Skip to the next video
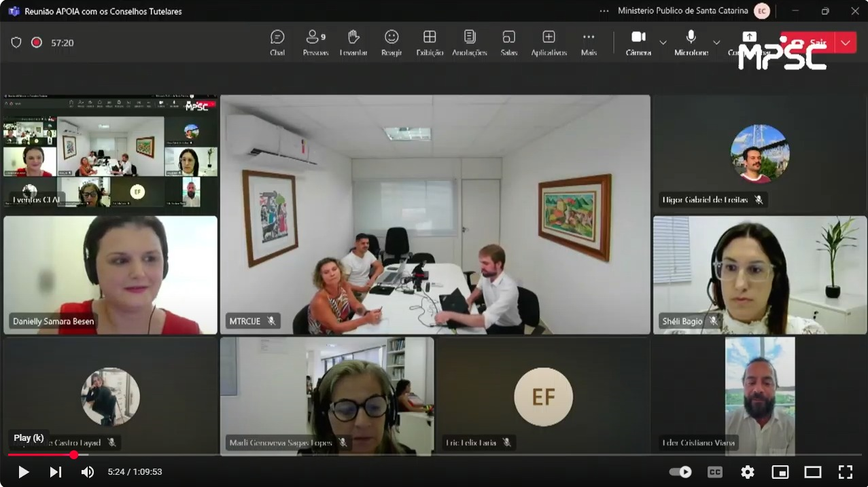Viewport: 868px width, 487px height. tap(56, 472)
